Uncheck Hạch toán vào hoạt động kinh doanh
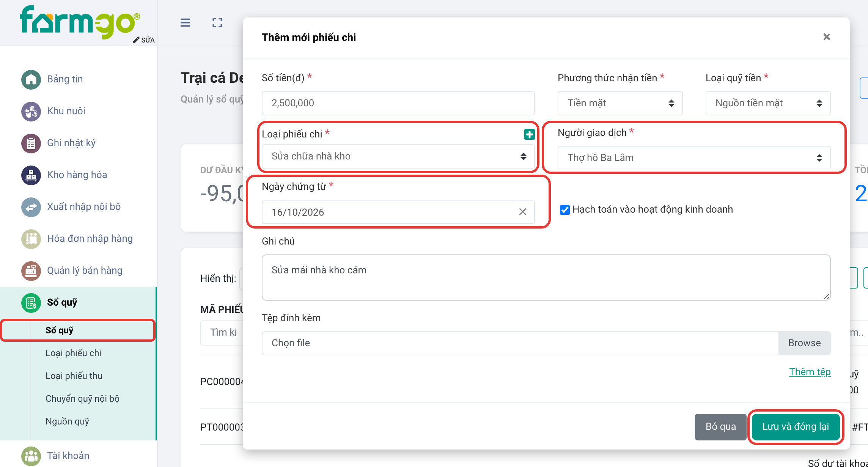 point(565,210)
